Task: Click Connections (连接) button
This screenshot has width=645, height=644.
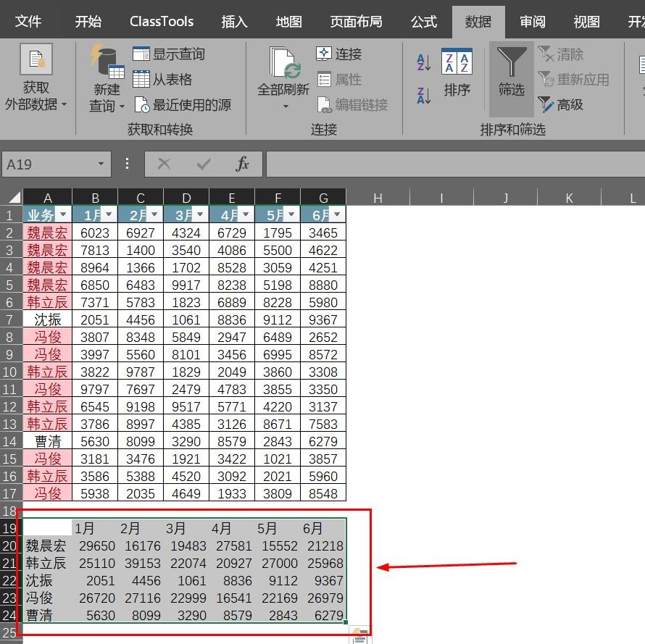Action: pos(339,54)
